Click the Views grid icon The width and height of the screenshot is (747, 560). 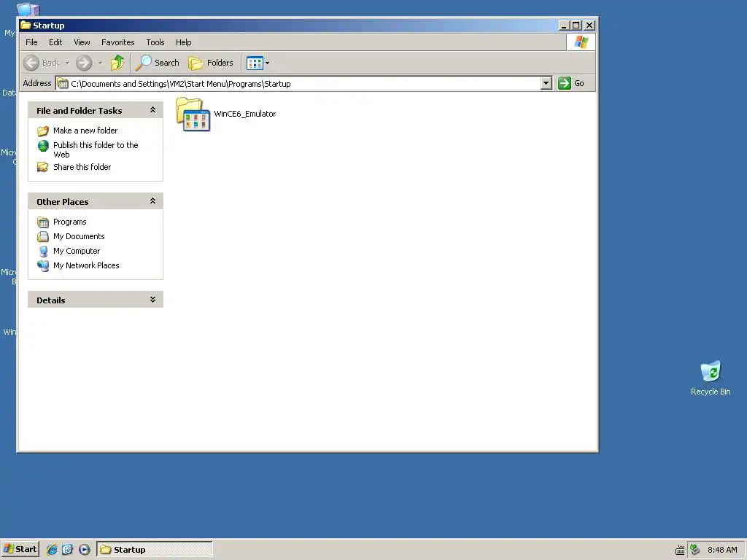click(255, 63)
